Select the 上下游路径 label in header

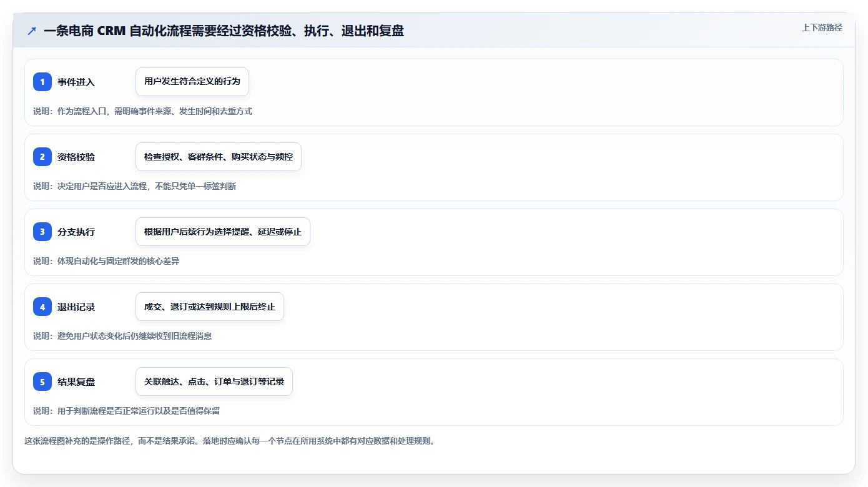(822, 27)
